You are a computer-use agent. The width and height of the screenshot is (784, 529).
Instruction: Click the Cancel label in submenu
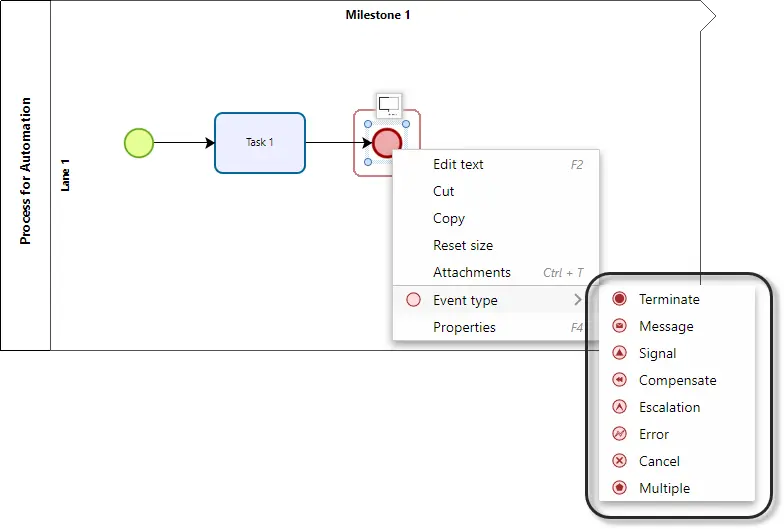(660, 461)
